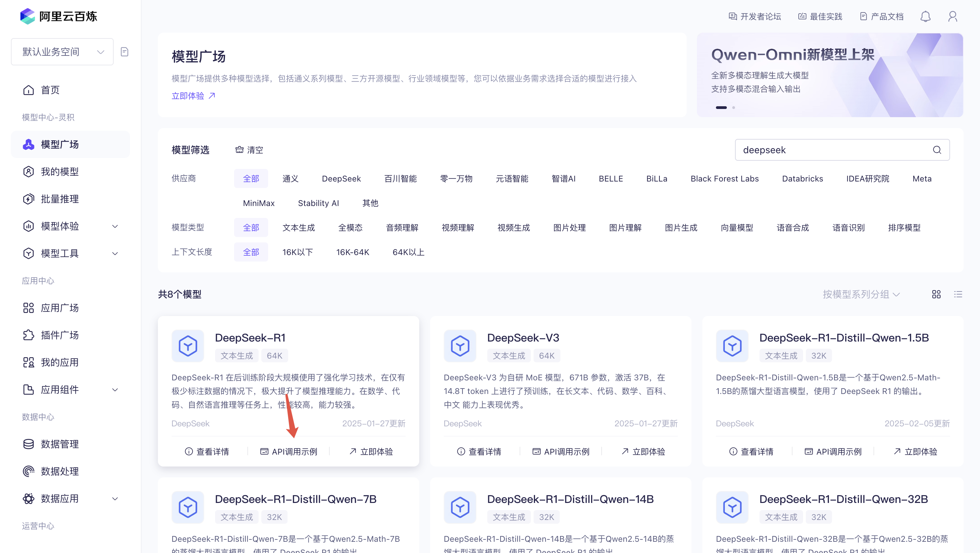The width and height of the screenshot is (980, 553).
Task: Select the 16K以下 context length filter
Action: (297, 252)
